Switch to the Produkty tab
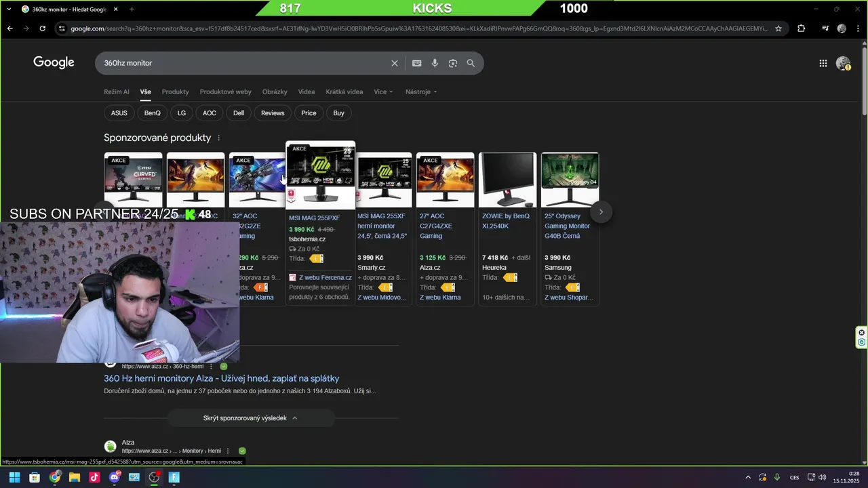This screenshot has height=488, width=868. tap(176, 91)
